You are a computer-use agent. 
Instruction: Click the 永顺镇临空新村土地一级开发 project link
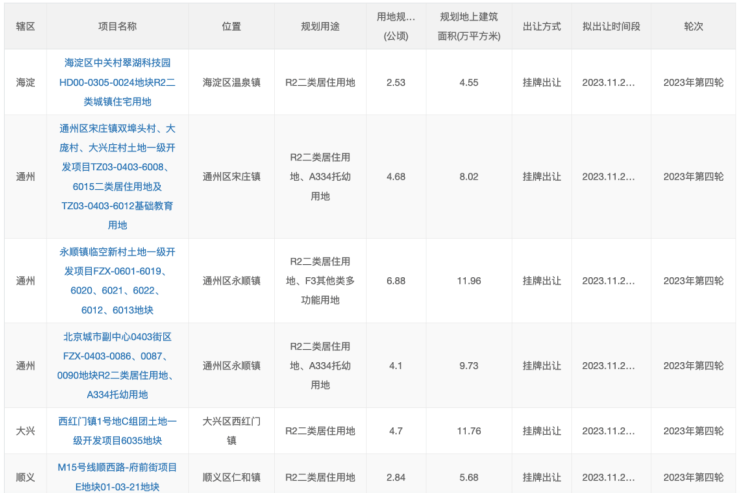pos(117,280)
